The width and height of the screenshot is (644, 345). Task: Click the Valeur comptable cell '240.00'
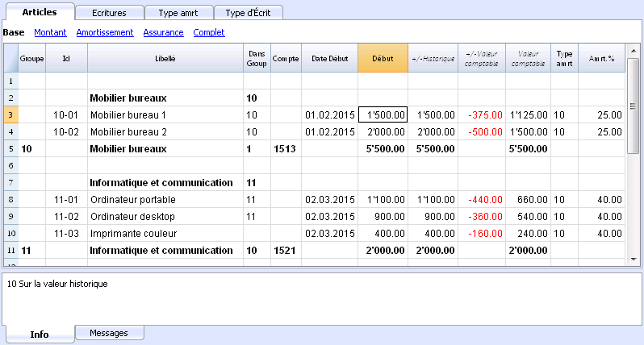coord(528,234)
